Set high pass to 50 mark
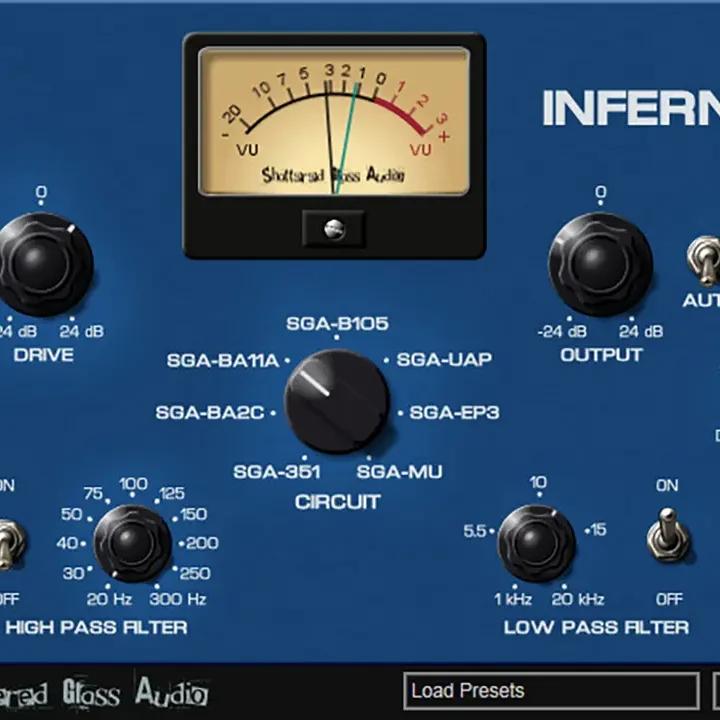This screenshot has height=720, width=720. tap(72, 514)
